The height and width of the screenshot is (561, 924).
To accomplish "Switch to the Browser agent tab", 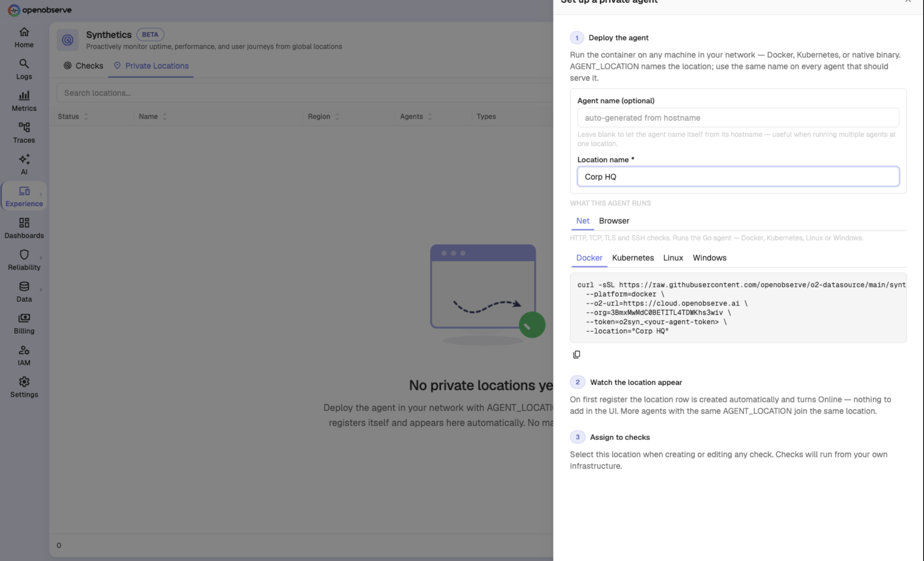I will pos(614,221).
